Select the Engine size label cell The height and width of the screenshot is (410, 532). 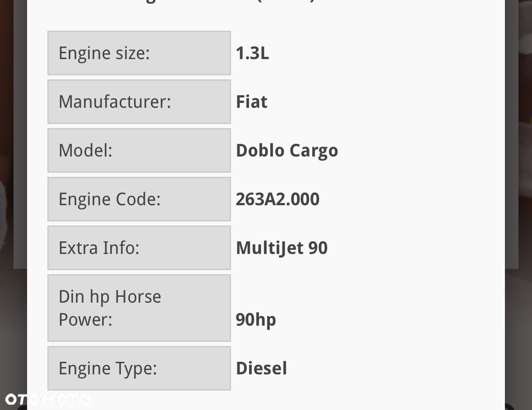[x=139, y=53]
